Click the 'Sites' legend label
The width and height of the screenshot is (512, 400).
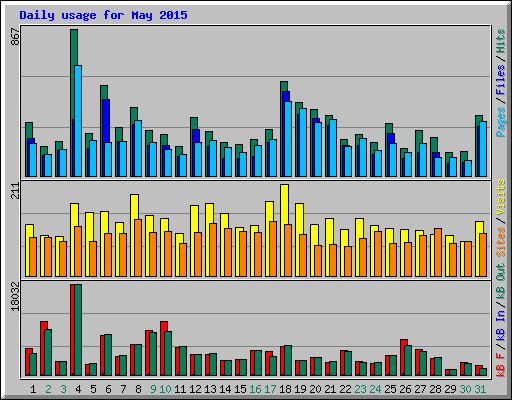[x=501, y=242]
